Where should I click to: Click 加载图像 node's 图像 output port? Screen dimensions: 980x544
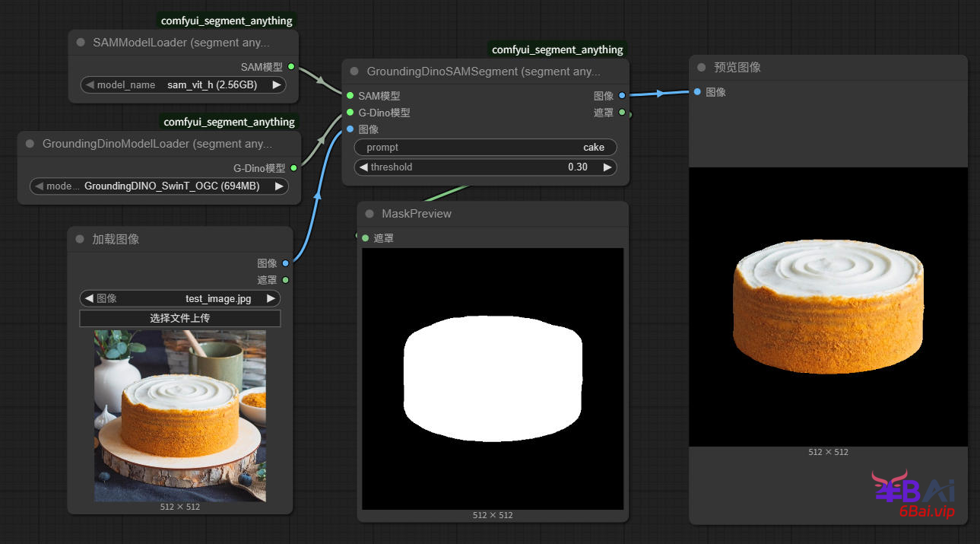coord(285,263)
